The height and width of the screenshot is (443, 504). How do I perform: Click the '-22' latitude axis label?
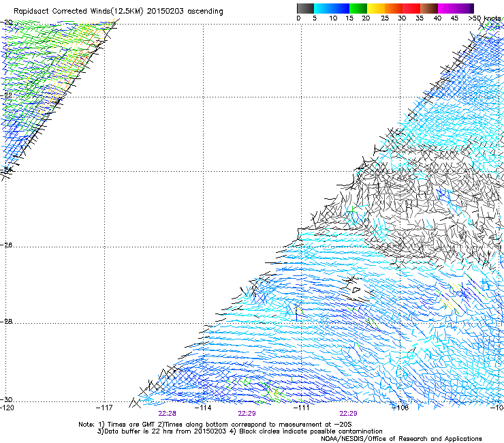[x=6, y=95]
